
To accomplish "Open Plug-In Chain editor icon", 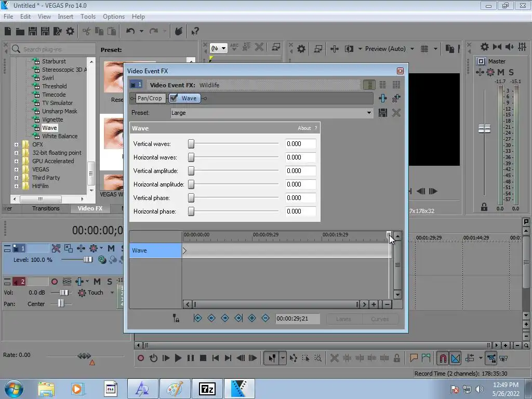I will click(383, 98).
